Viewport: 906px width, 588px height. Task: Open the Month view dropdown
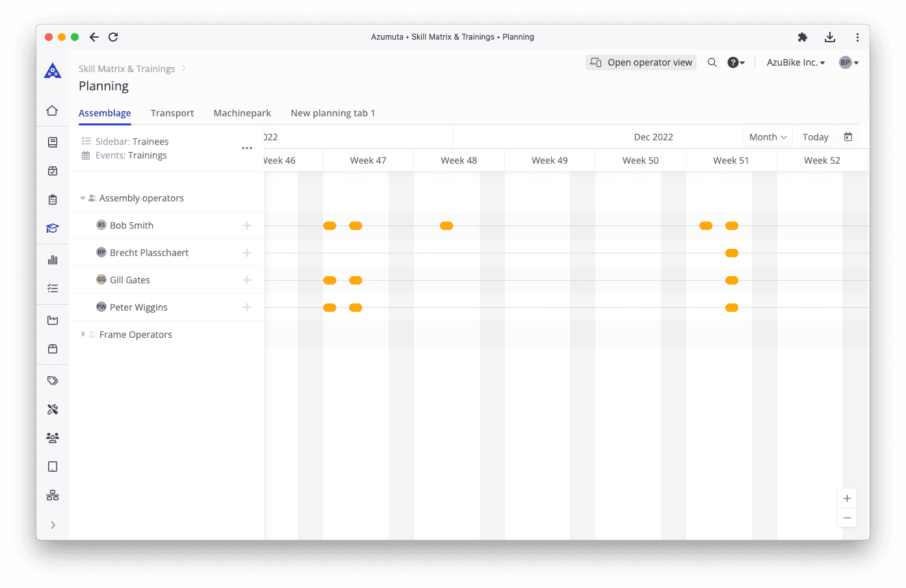pos(768,136)
